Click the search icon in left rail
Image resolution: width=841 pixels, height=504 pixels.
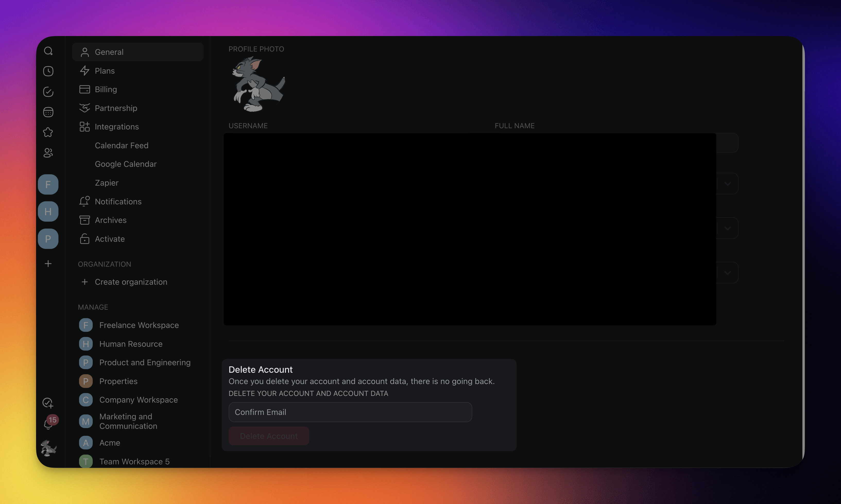pyautogui.click(x=48, y=51)
